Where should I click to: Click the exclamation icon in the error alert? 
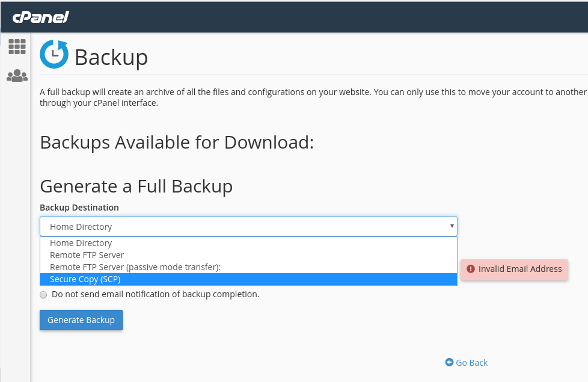point(471,270)
